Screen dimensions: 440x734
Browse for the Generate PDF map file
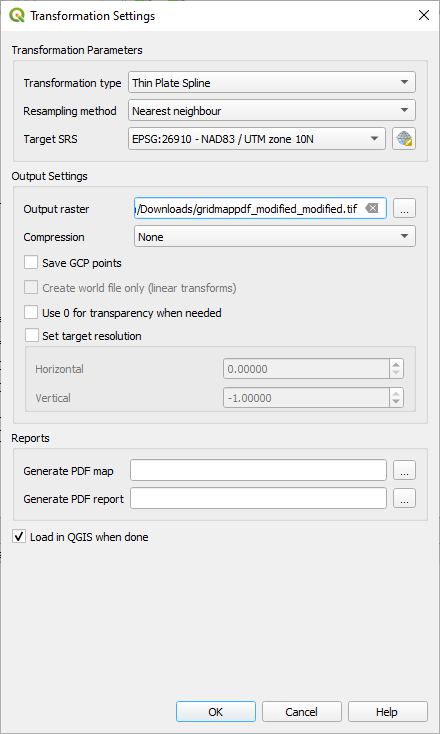[x=404, y=471]
